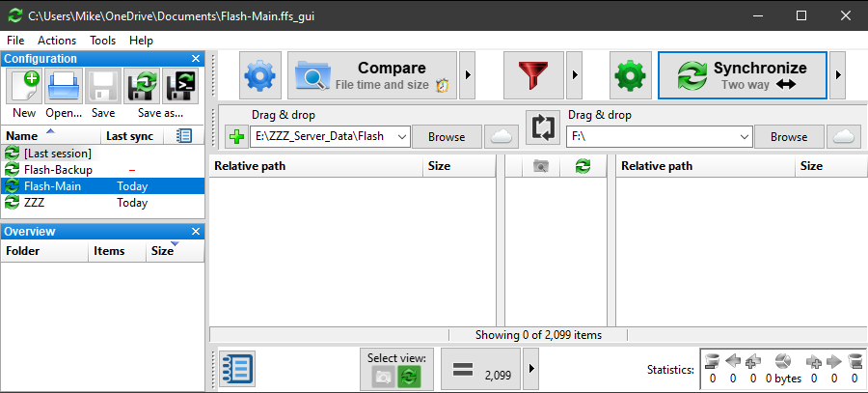Select Flash-Backup configuration
This screenshot has width=868, height=393.
[x=103, y=170]
